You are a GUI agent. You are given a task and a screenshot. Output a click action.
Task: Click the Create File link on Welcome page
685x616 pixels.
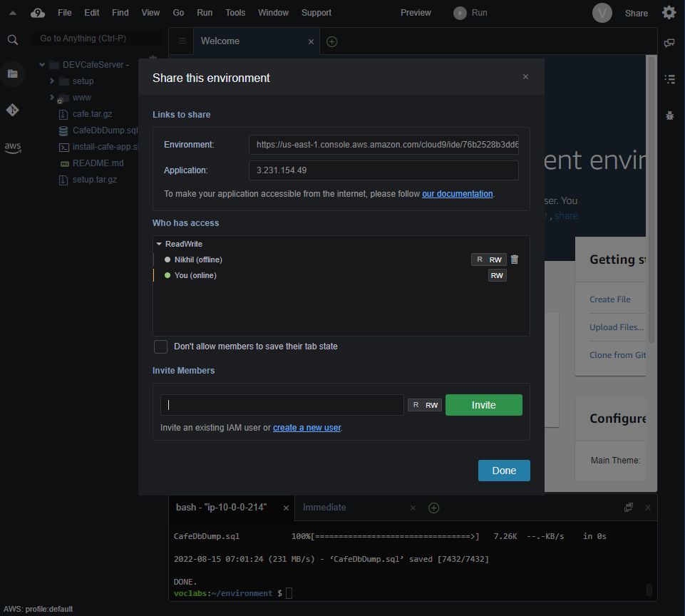[x=610, y=299]
